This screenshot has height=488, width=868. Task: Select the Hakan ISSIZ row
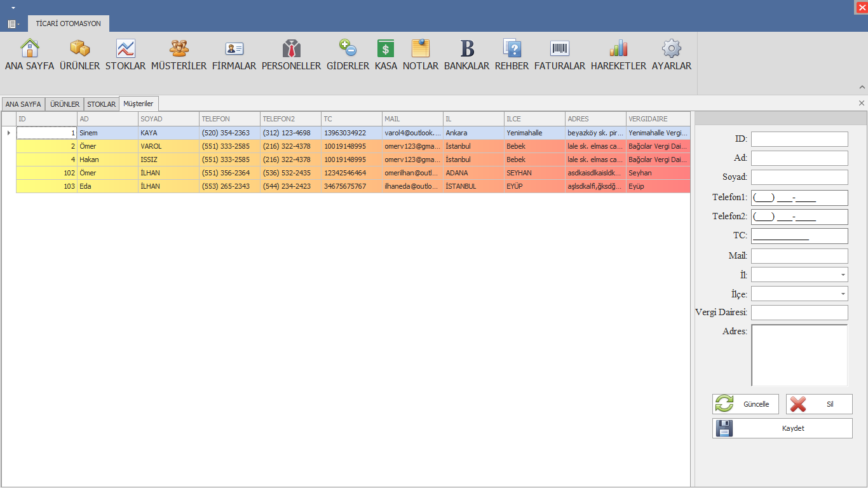point(353,159)
